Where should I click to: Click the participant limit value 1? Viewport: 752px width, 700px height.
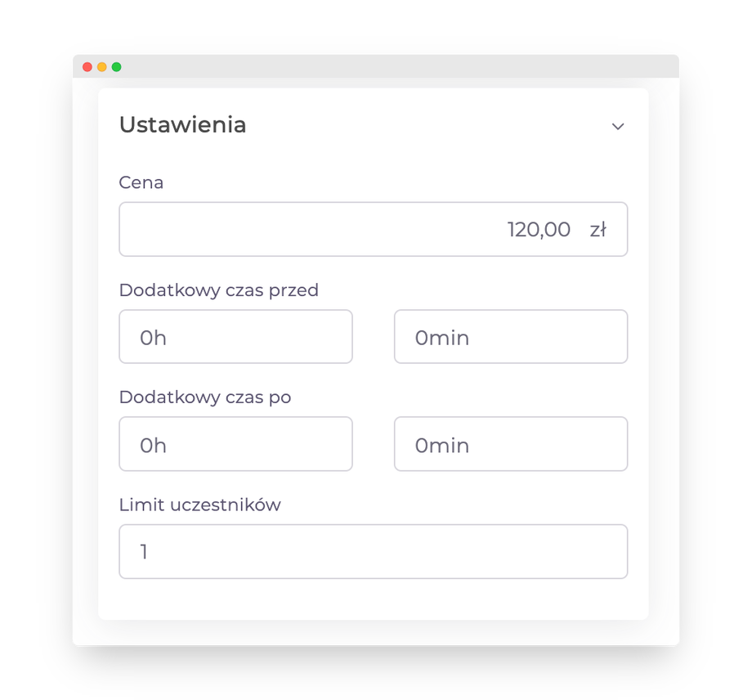(x=144, y=552)
